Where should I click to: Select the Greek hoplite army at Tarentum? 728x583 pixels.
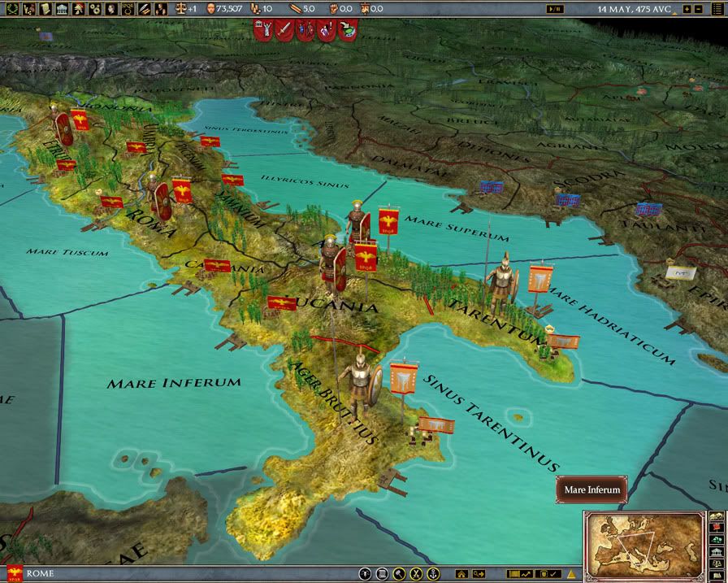click(x=502, y=285)
